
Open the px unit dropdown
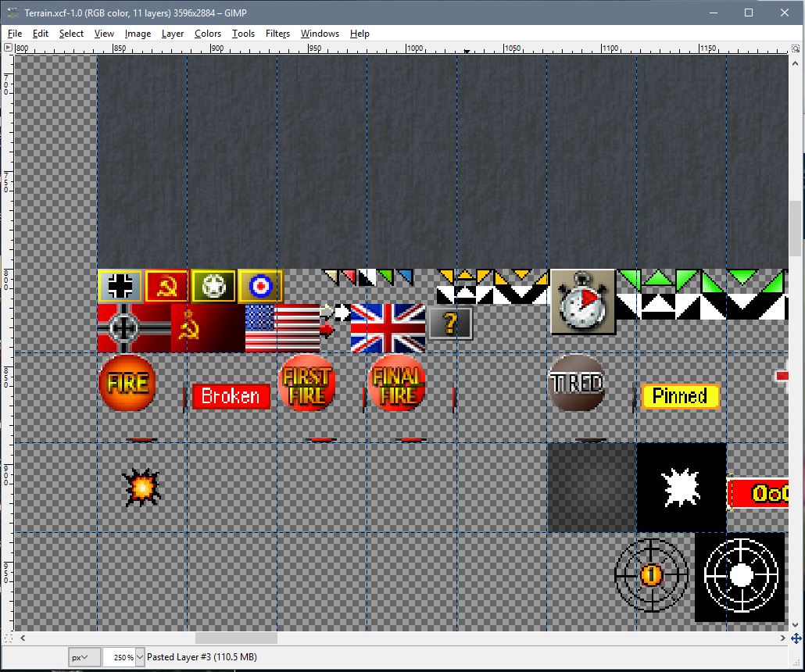tap(84, 657)
